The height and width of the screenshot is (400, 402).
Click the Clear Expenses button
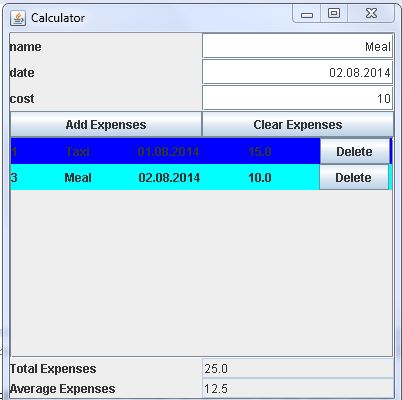click(297, 124)
